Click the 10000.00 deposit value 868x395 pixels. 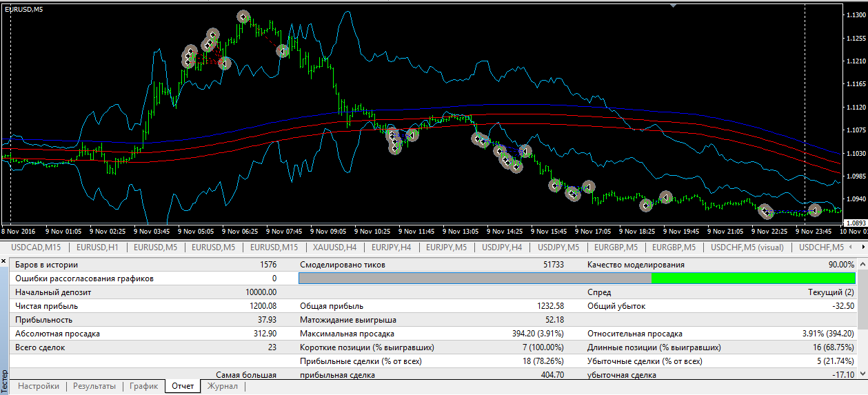tap(261, 292)
